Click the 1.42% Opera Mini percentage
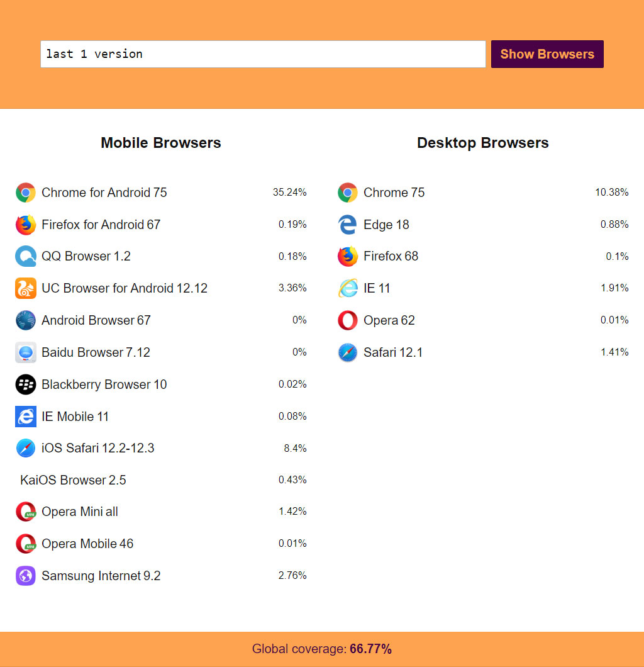This screenshot has width=644, height=667. coord(292,512)
